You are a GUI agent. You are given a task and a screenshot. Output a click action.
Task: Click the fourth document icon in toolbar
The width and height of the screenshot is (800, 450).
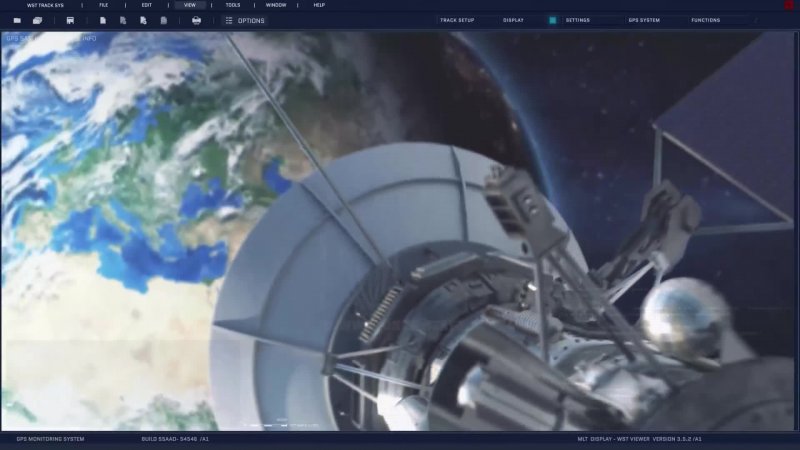point(164,20)
